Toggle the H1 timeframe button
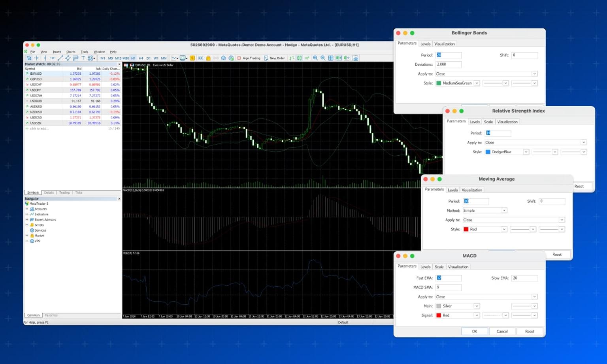 [133, 58]
